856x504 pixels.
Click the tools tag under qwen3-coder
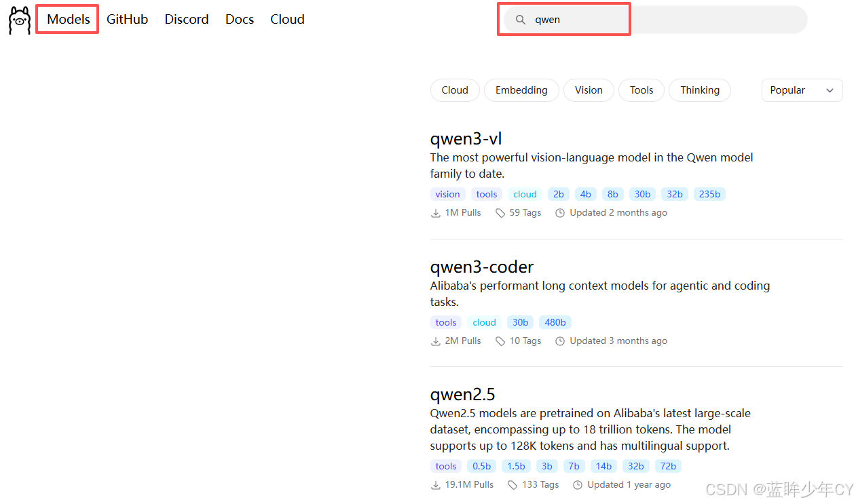(446, 322)
